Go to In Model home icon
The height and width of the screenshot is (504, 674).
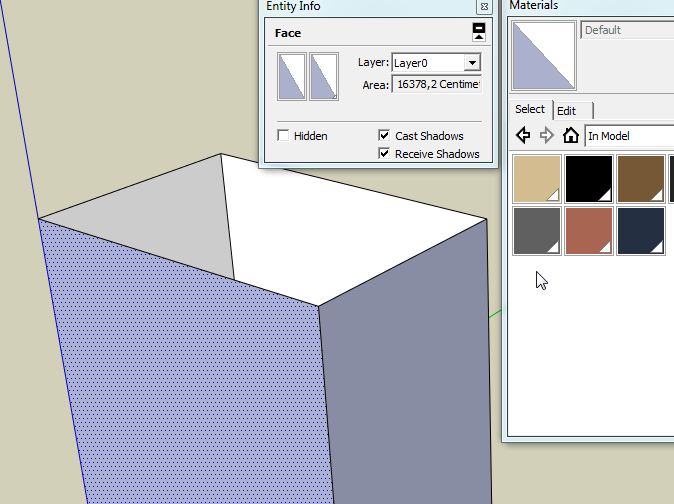[570, 135]
